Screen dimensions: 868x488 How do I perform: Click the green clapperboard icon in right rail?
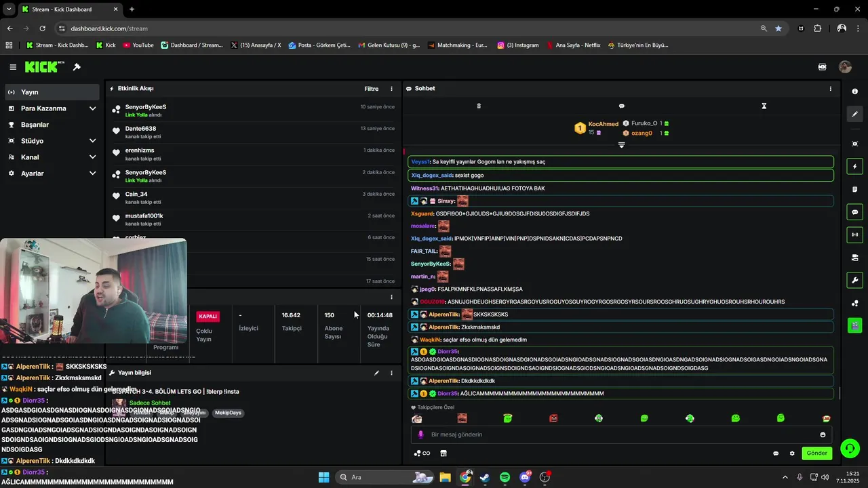854,325
